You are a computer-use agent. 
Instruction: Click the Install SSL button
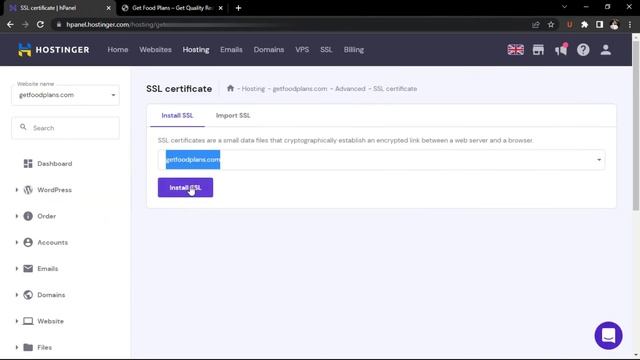point(185,187)
